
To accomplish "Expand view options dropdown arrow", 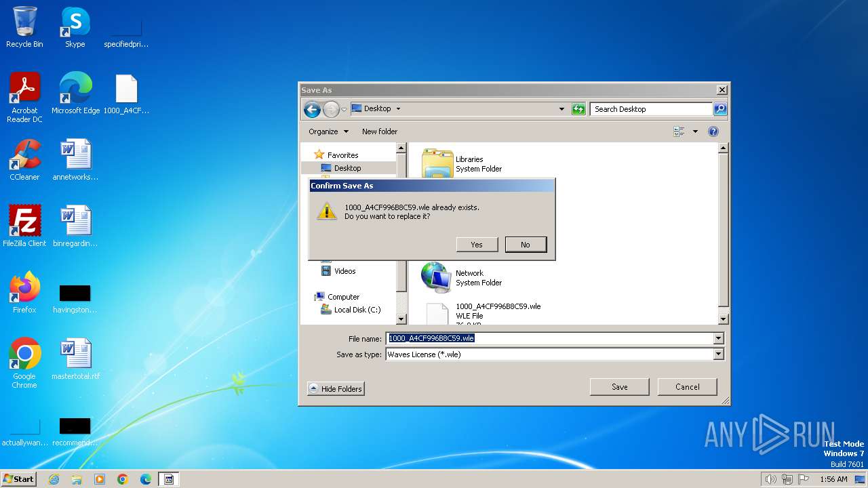I will [695, 131].
